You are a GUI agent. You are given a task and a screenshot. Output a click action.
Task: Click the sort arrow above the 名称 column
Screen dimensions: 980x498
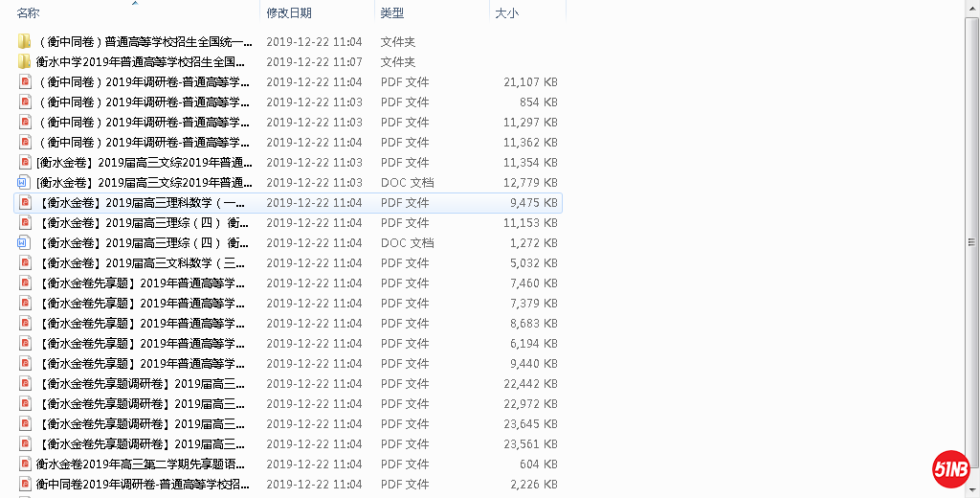click(134, 3)
